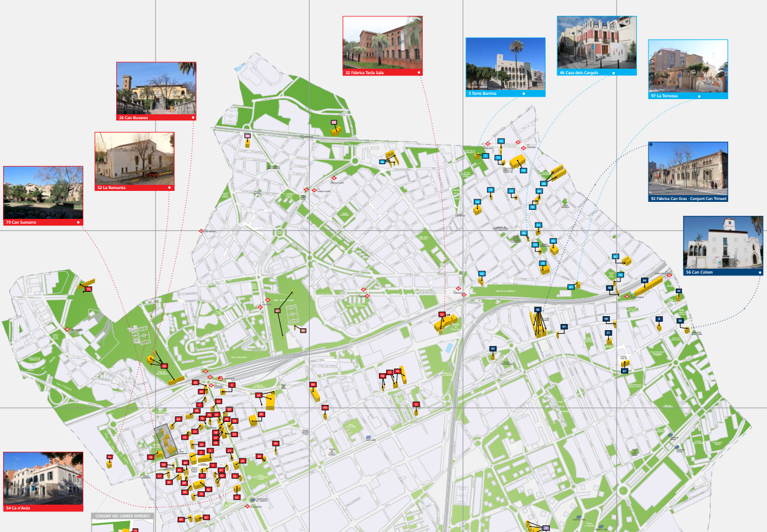This screenshot has width=767, height=532.
Task: Click red map marker number 26
Action: point(164,366)
